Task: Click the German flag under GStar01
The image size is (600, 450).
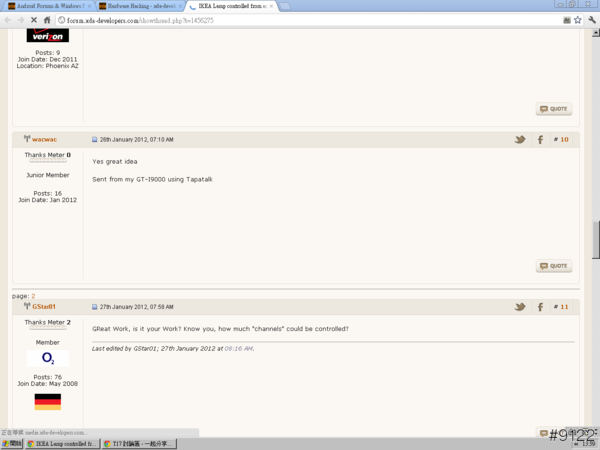Action: pos(47,402)
